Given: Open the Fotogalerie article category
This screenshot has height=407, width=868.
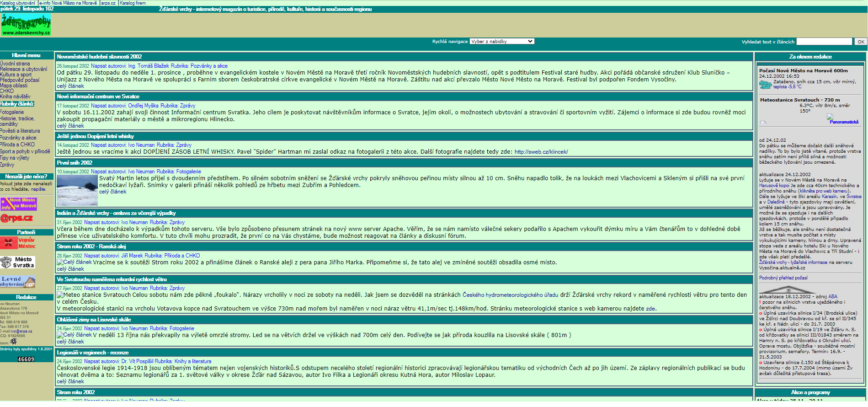Looking at the screenshot, I should click(12, 112).
